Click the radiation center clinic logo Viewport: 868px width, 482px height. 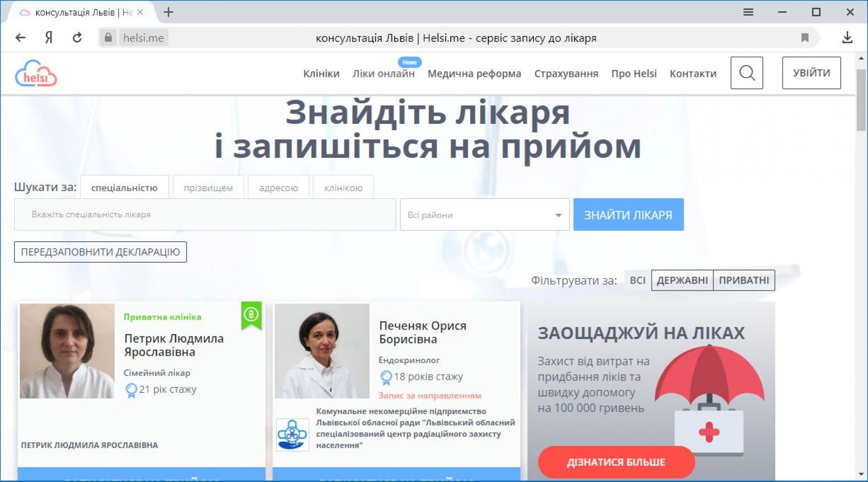click(x=292, y=435)
